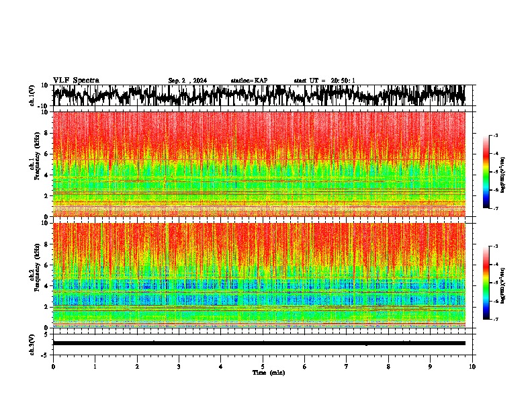Click the "-7" label below ch.2 colorbar
The image size is (532, 411).
point(495,319)
